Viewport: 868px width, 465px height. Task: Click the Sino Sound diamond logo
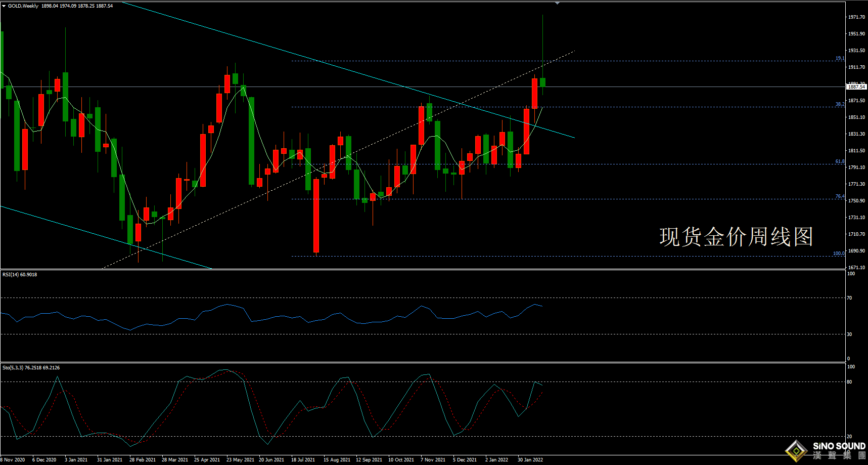tap(796, 450)
